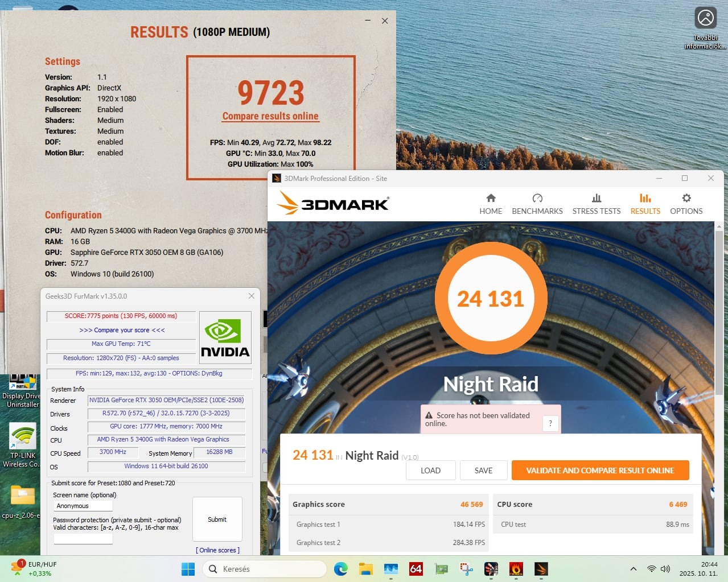728x582 pixels.
Task: Open the EUR/HUF taskbar widget
Action: (x=34, y=569)
